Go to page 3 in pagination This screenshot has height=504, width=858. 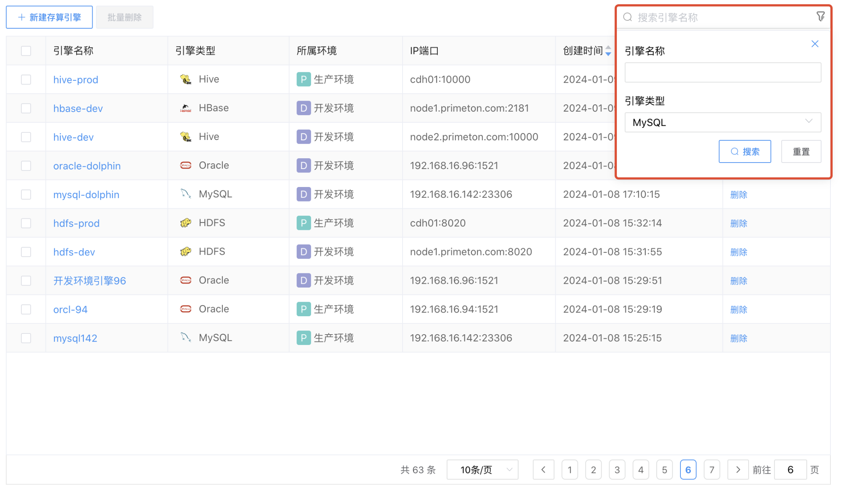617,470
